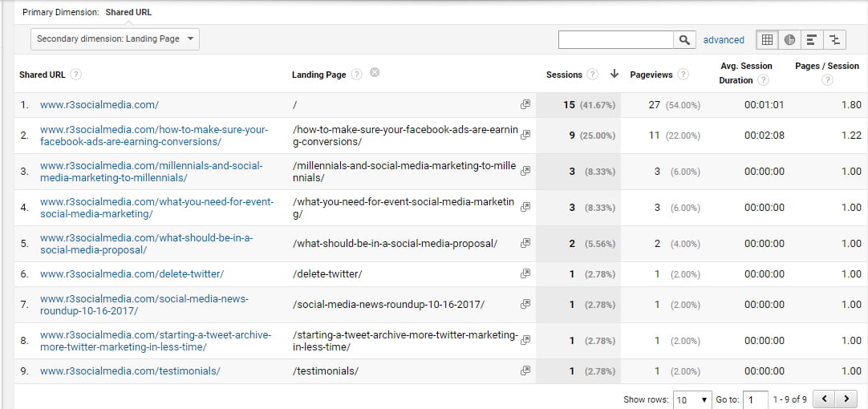The width and height of the screenshot is (868, 409).
Task: Click the 15 (41.67%) sessions cell
Action: point(578,105)
